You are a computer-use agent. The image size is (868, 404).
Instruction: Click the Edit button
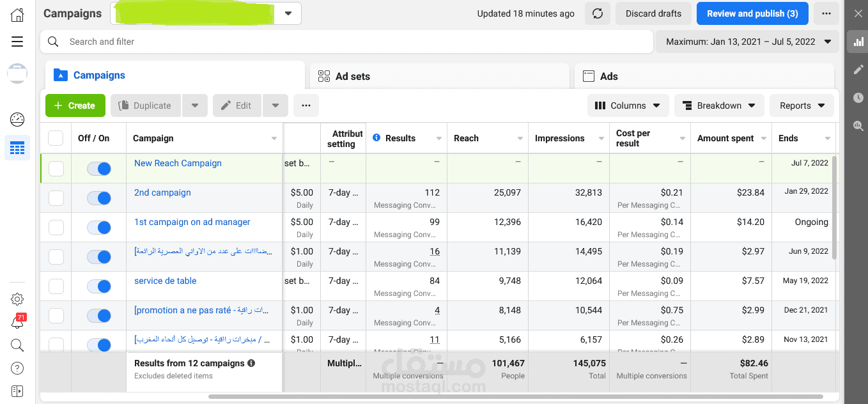237,105
